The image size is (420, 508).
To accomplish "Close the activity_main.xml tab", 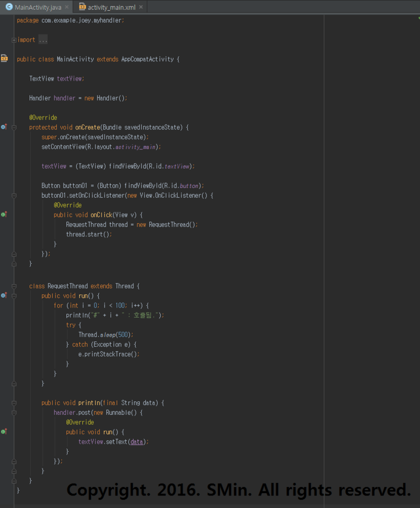I will click(141, 7).
